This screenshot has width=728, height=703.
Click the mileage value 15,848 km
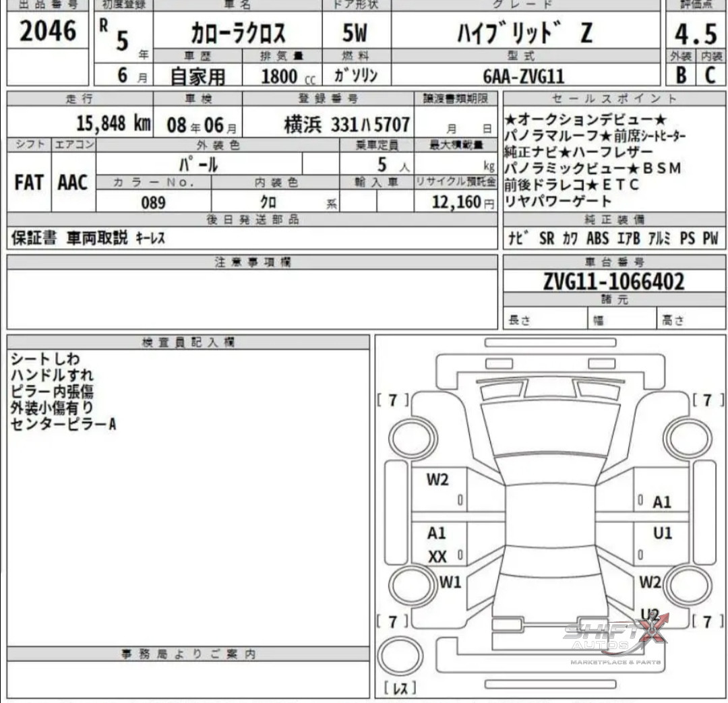click(113, 123)
